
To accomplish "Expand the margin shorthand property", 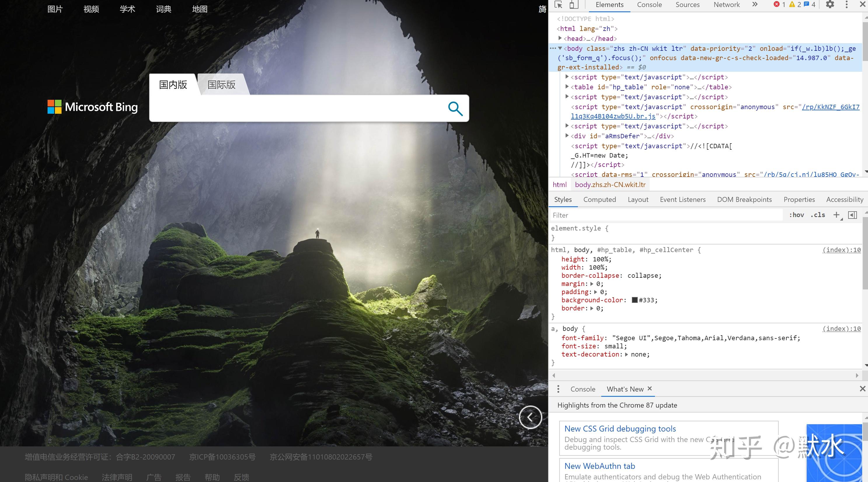I will (x=592, y=284).
